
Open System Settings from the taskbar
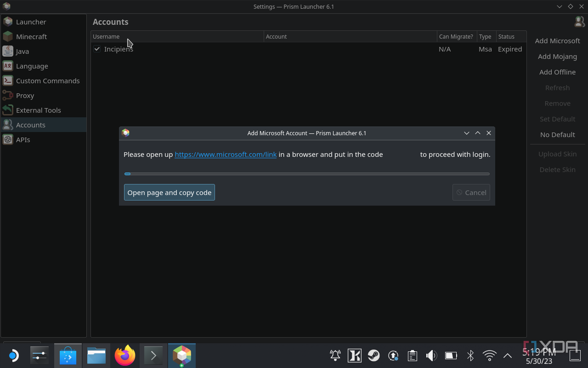click(x=40, y=356)
